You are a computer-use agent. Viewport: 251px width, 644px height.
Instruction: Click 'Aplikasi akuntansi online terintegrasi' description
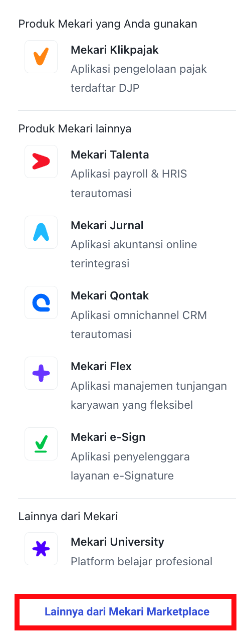click(134, 254)
